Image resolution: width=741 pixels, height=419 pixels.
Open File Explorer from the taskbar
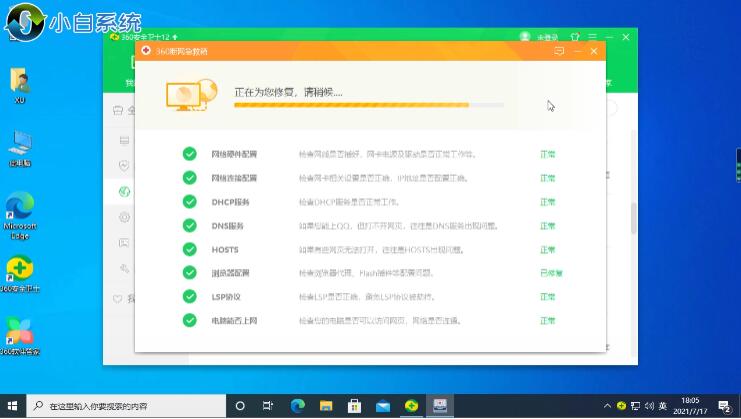tap(324, 406)
